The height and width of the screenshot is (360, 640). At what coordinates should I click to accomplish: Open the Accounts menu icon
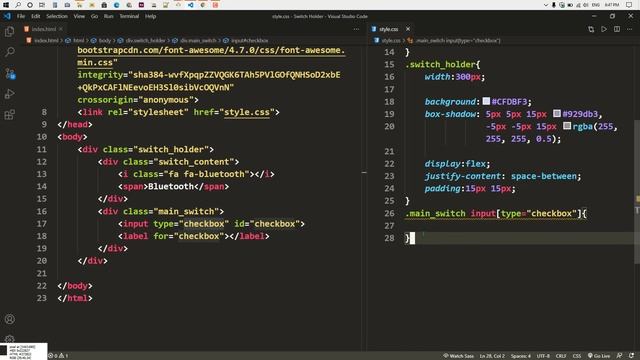(x=9, y=319)
